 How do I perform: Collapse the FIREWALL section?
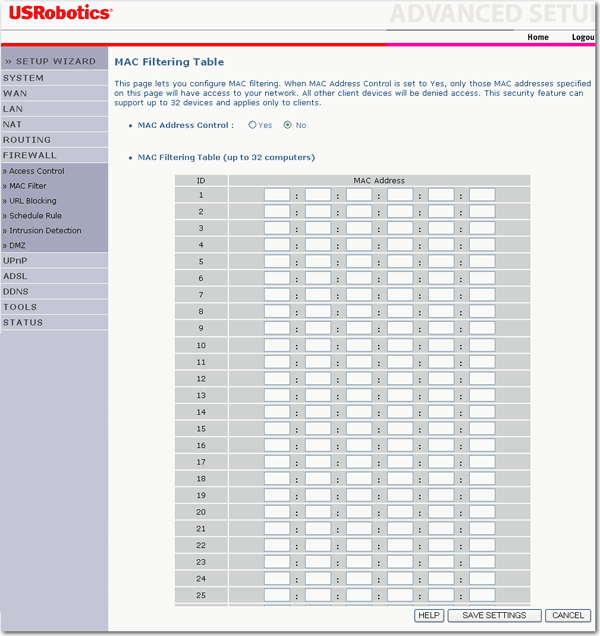coord(30,156)
